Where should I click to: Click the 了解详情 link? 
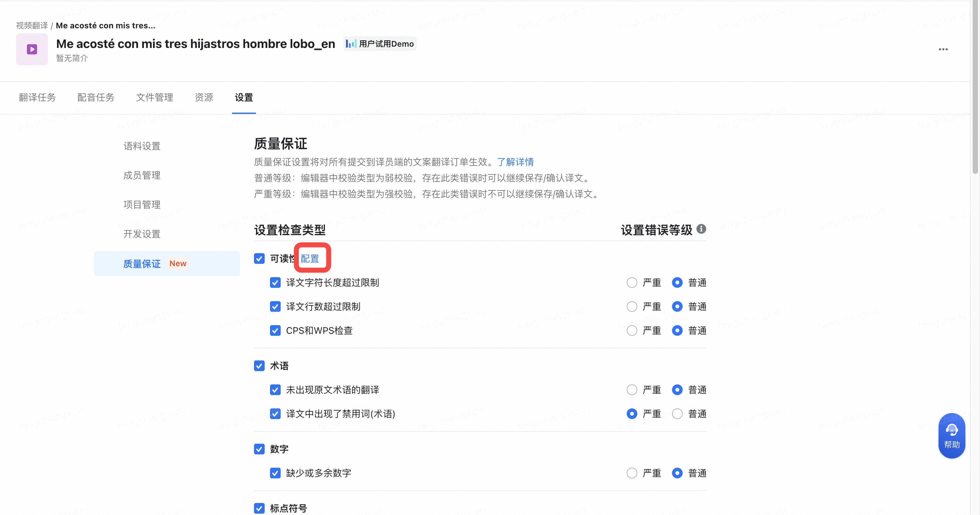click(x=515, y=162)
